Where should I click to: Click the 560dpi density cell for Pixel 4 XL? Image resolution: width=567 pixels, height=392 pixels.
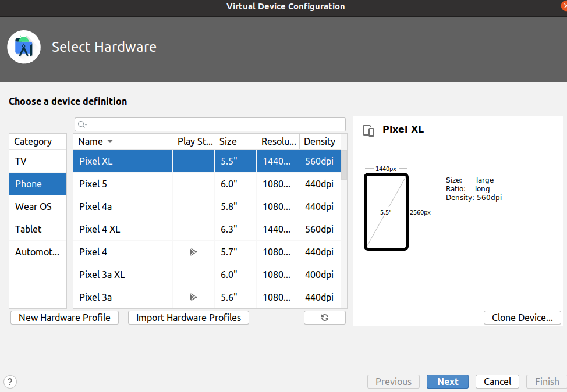click(x=320, y=229)
